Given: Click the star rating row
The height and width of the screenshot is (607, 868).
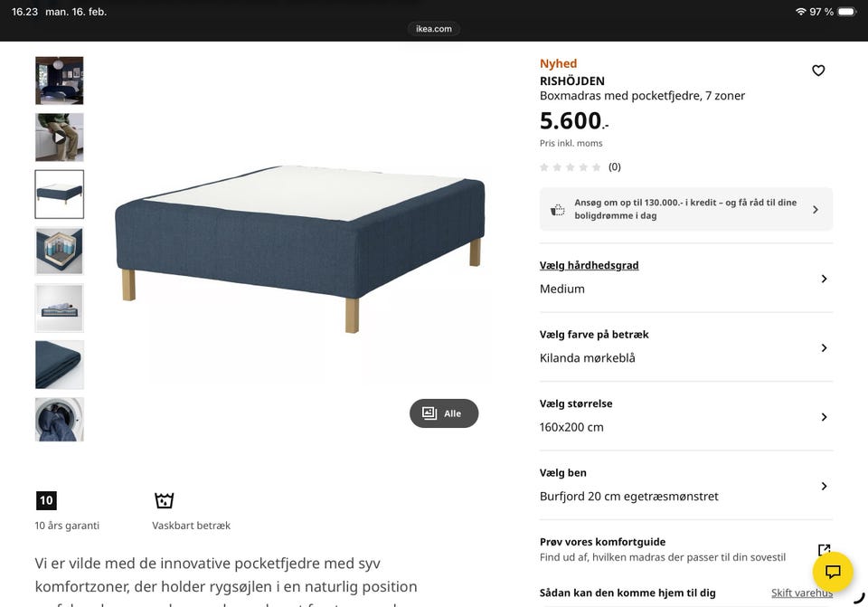Looking at the screenshot, I should pyautogui.click(x=580, y=167).
